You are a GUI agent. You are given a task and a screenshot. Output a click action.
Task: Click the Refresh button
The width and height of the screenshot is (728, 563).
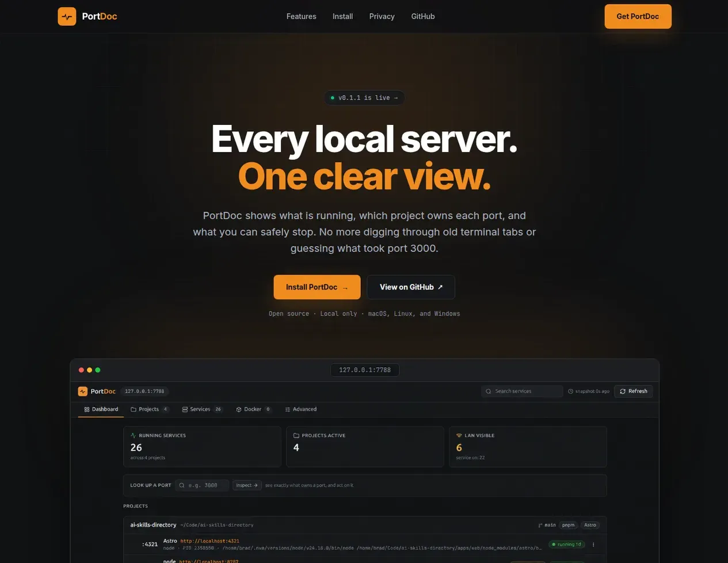click(x=633, y=391)
